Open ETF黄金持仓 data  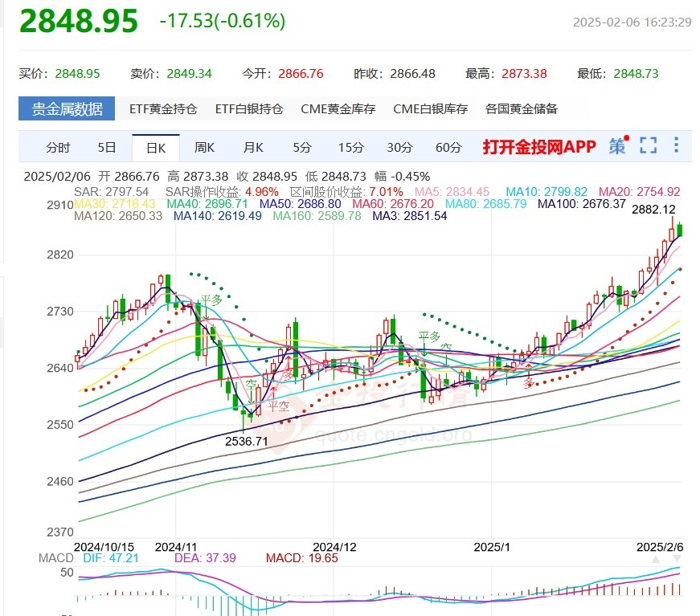[163, 109]
